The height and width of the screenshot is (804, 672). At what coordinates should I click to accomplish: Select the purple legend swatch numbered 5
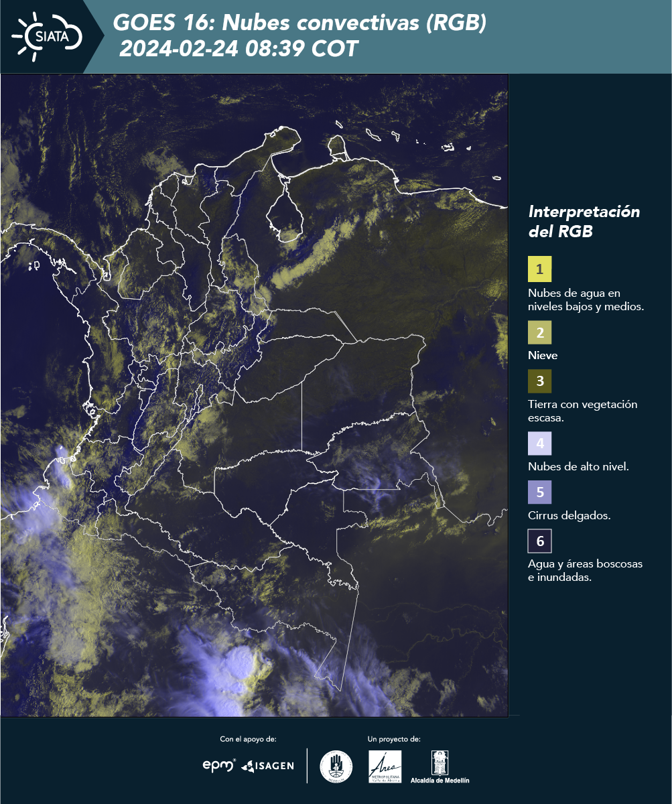[x=539, y=492]
